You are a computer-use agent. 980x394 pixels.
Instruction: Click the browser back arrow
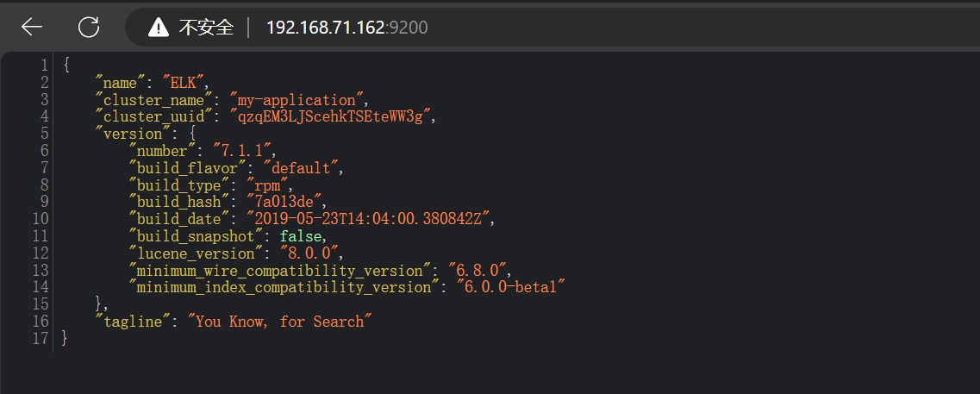(32, 26)
